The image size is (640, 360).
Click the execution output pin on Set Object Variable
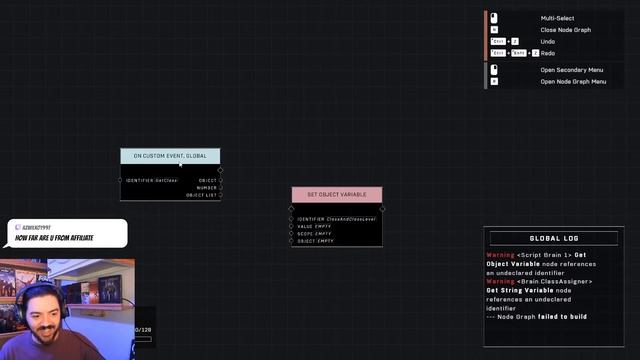pyautogui.click(x=382, y=209)
